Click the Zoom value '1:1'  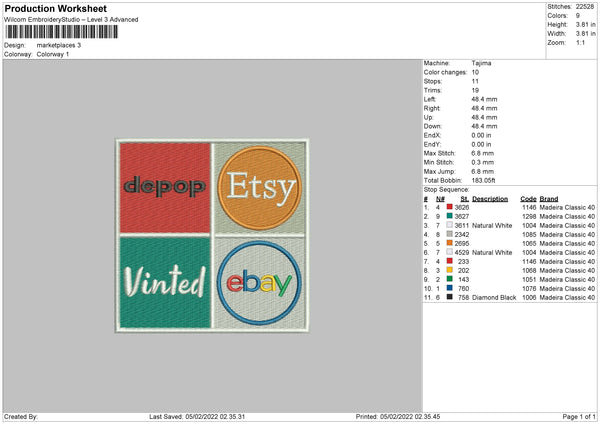(x=580, y=42)
